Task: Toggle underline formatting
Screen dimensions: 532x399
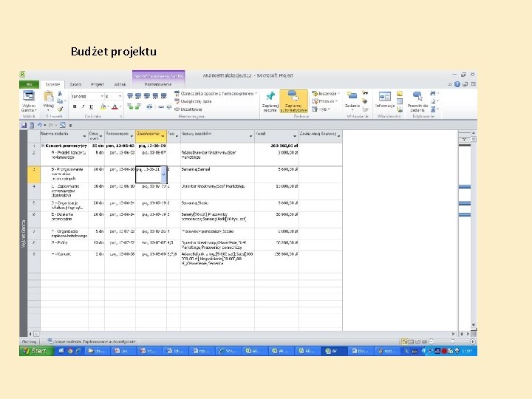Action: (91, 106)
